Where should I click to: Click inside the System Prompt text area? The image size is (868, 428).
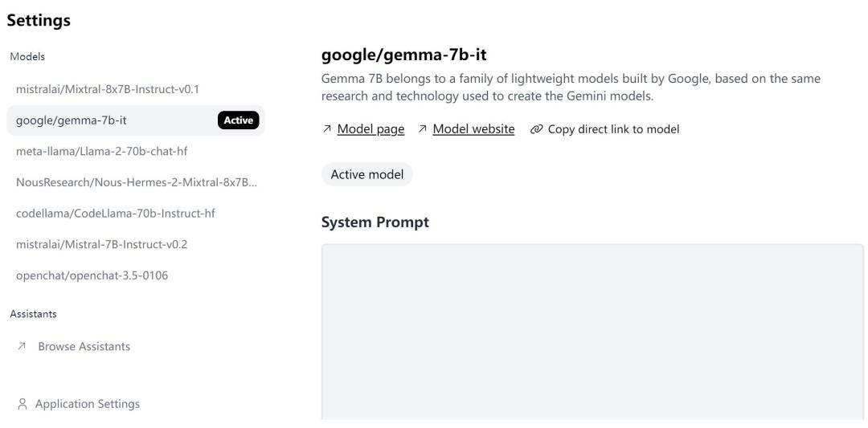click(x=592, y=331)
